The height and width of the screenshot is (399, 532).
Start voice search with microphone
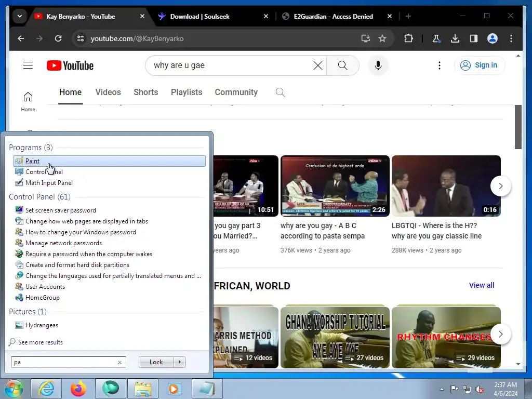click(378, 65)
